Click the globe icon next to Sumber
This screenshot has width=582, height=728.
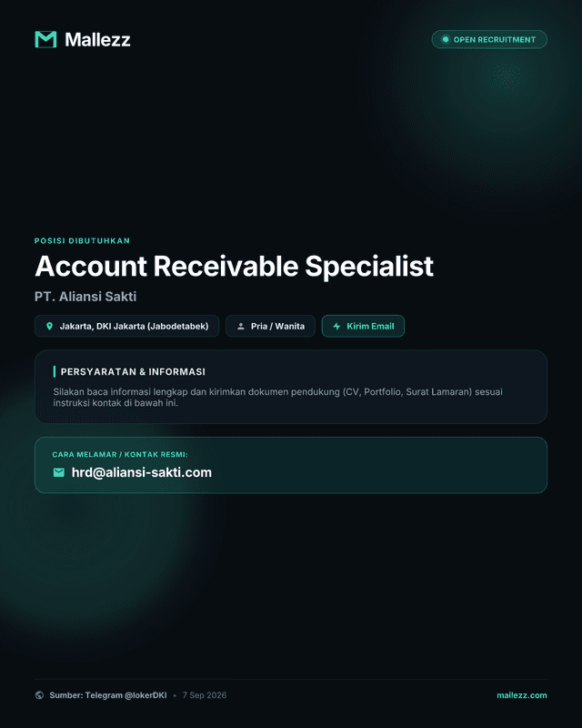39,695
